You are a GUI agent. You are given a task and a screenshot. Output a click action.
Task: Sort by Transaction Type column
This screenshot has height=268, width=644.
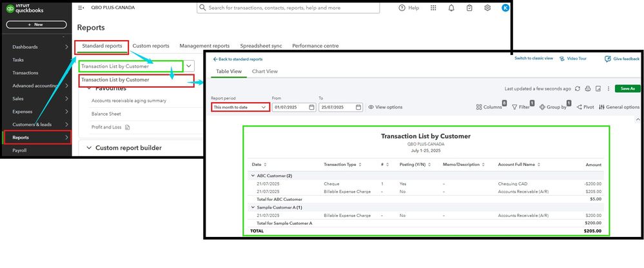(342, 164)
